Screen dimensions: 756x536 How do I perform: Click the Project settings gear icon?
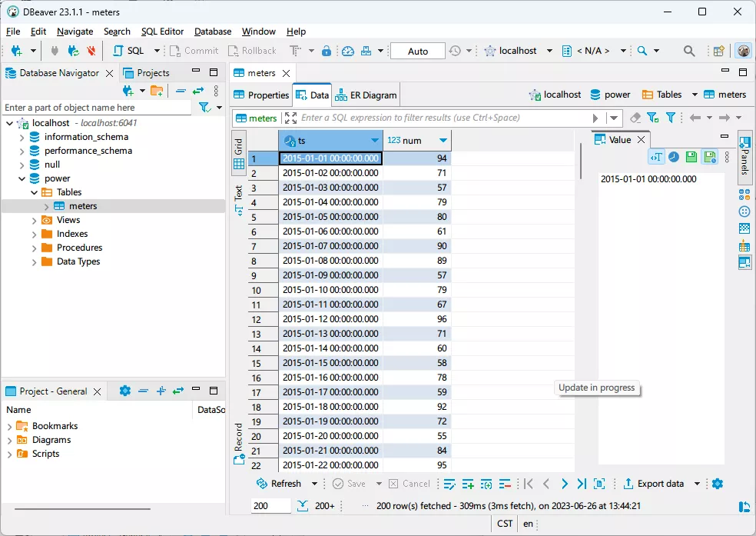click(125, 391)
